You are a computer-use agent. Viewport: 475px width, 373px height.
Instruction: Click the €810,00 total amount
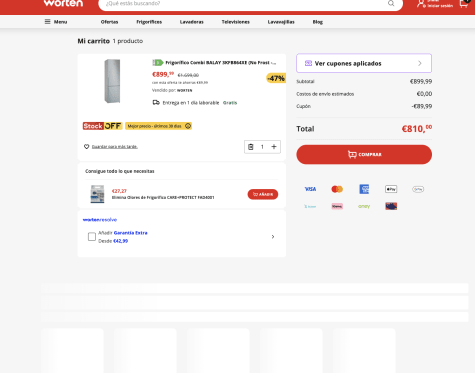pos(417,128)
